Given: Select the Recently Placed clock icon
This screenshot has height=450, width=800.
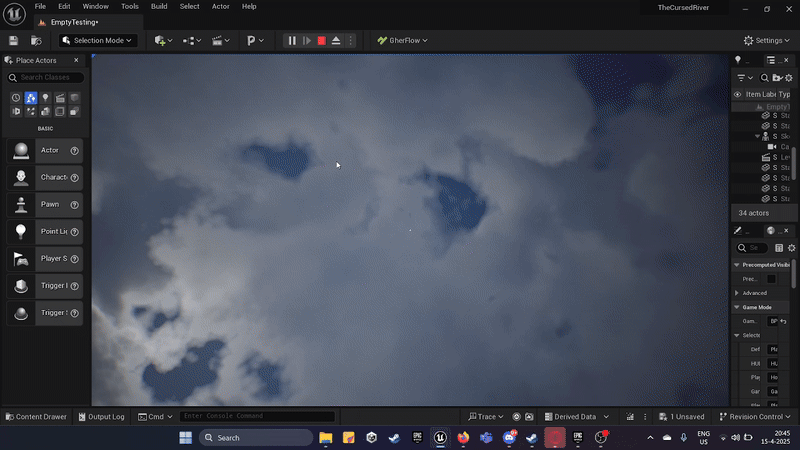Looking at the screenshot, I should click(x=16, y=97).
